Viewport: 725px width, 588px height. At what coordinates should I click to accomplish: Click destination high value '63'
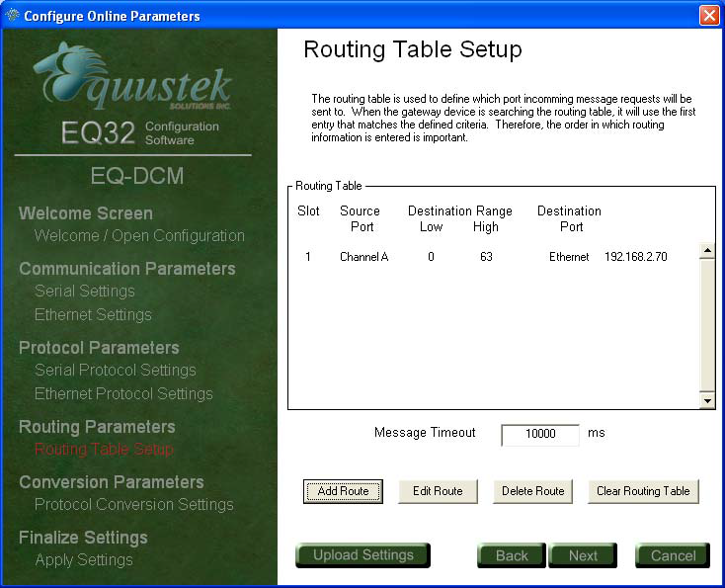(x=486, y=257)
